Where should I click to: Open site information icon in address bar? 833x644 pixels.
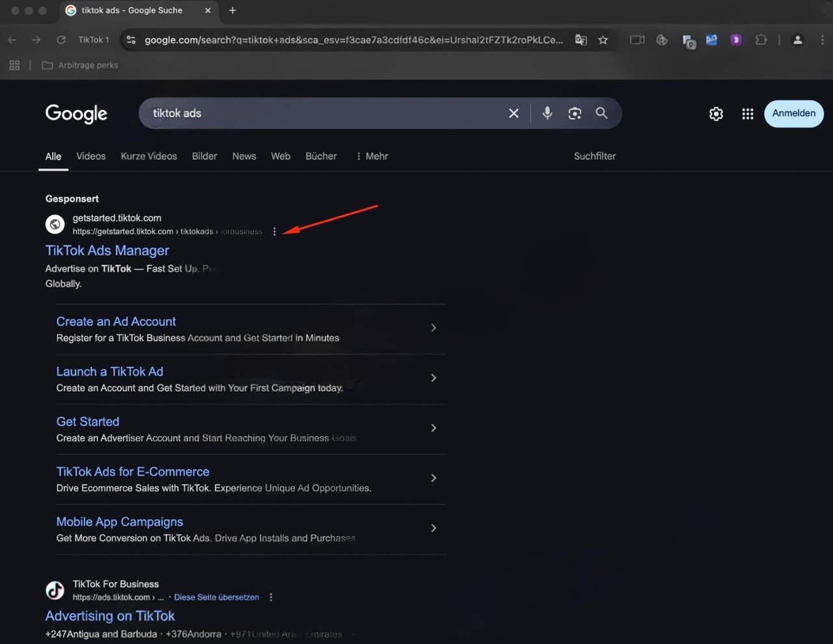click(x=131, y=40)
